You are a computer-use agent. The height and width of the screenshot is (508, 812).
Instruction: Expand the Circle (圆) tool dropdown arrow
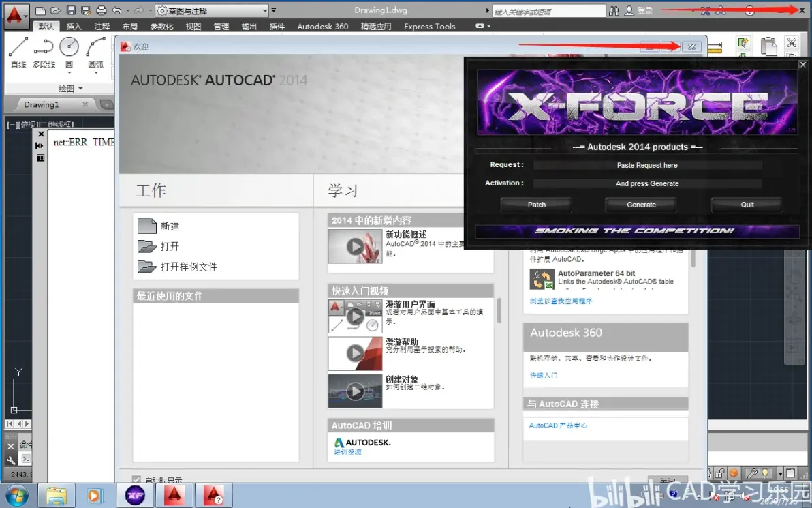point(69,72)
